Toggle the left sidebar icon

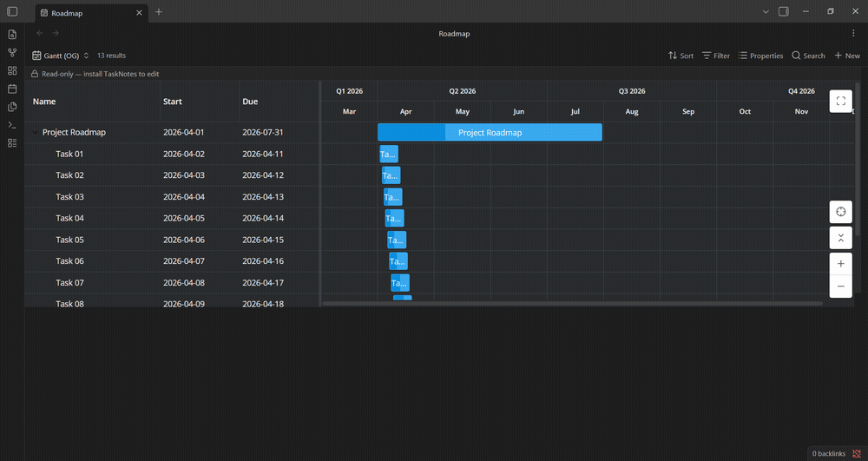[12, 11]
